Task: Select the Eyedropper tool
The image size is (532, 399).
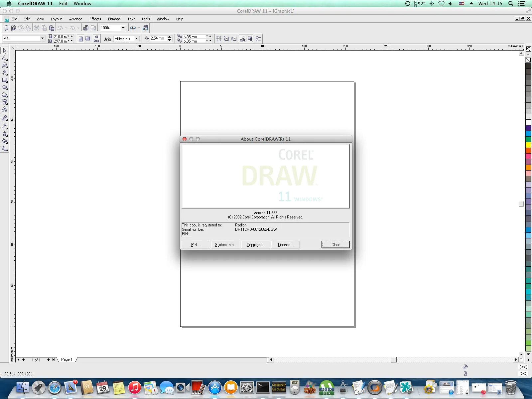Action: 5,126
